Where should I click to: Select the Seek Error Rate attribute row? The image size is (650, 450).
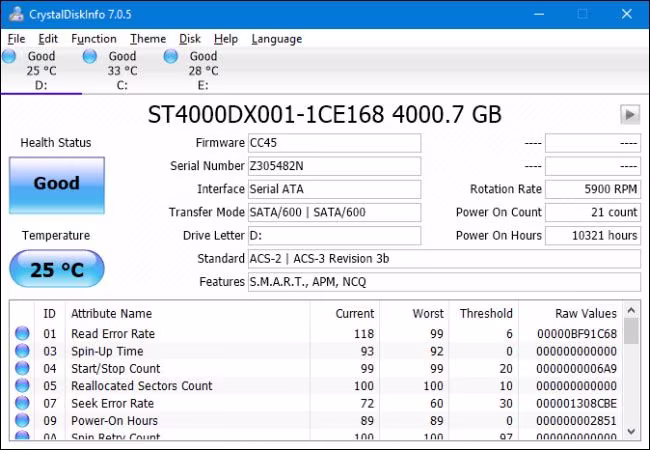(x=316, y=403)
